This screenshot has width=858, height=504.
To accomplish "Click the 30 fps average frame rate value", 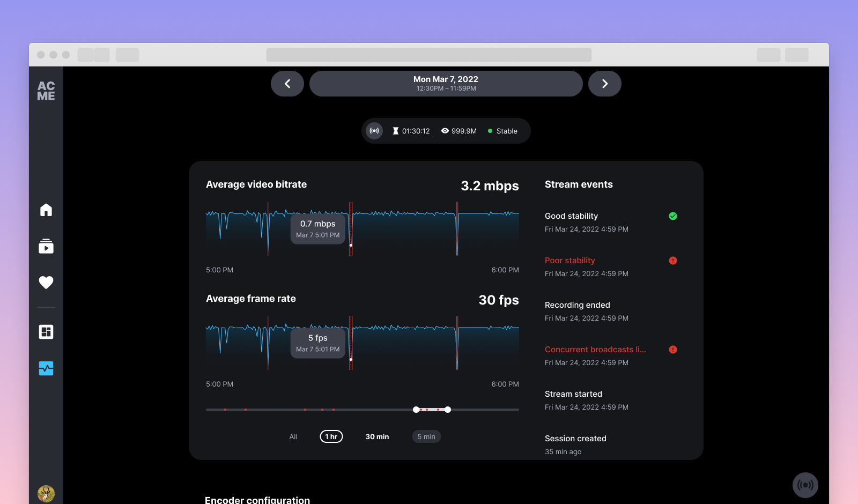I will click(499, 300).
